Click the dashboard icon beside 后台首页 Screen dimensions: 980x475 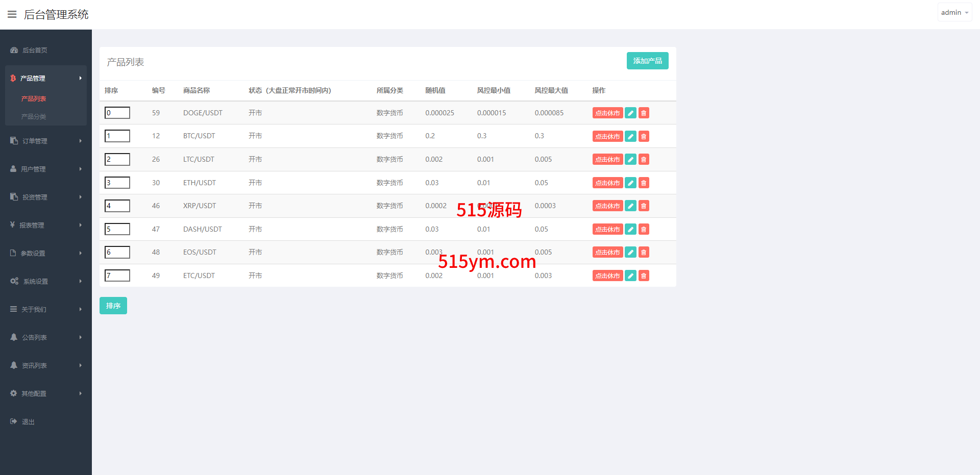coord(14,50)
